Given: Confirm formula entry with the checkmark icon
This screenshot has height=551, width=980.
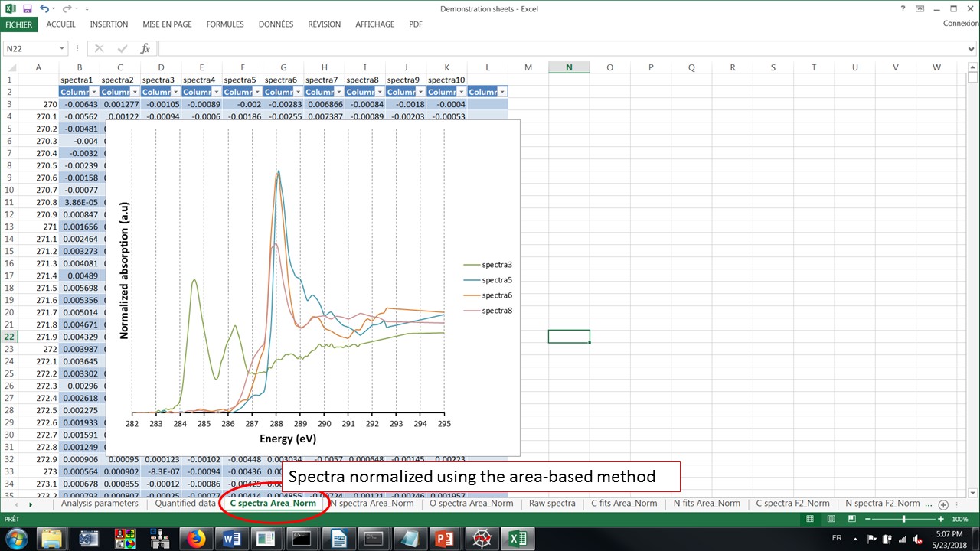Looking at the screenshot, I should pos(122,48).
